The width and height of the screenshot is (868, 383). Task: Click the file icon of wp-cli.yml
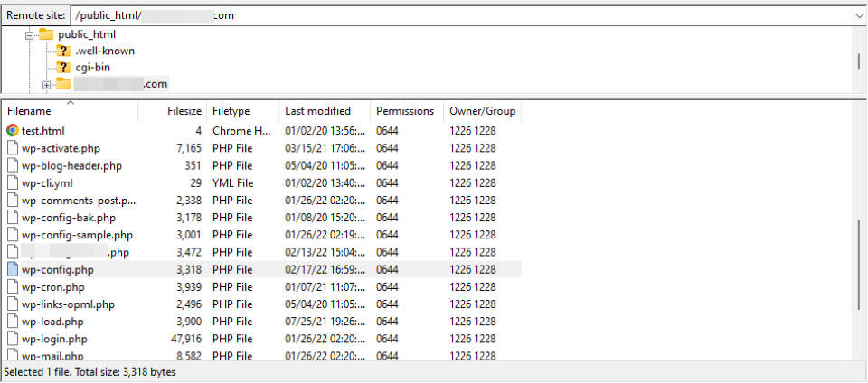[x=13, y=183]
